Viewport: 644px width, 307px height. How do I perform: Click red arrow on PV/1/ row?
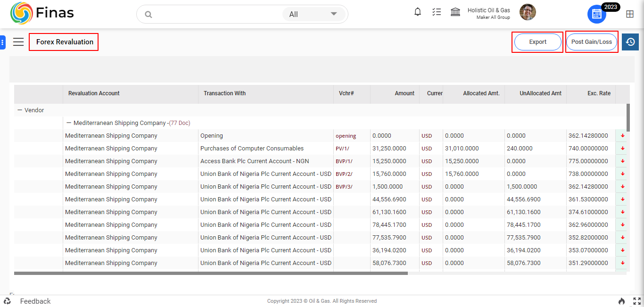pos(622,149)
